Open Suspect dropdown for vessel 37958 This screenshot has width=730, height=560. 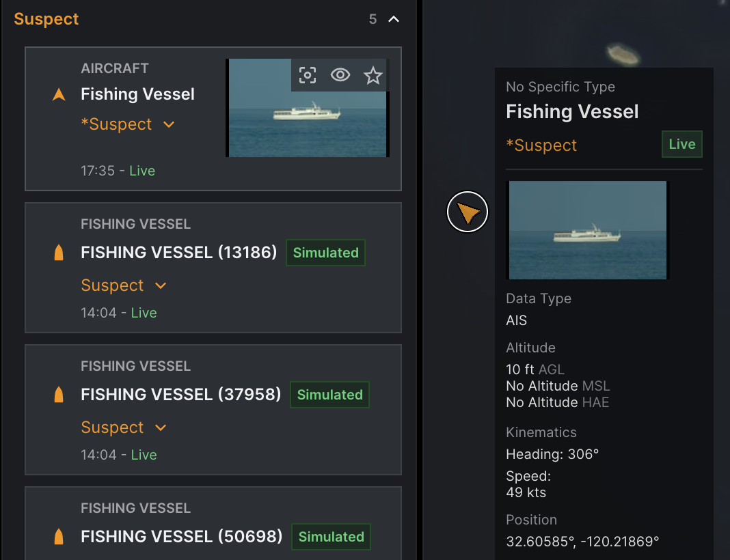161,428
